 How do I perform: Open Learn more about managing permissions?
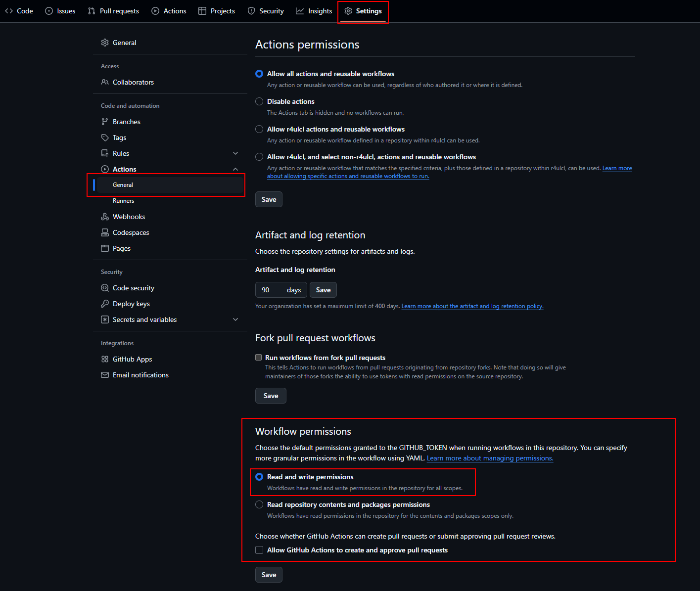(x=489, y=458)
